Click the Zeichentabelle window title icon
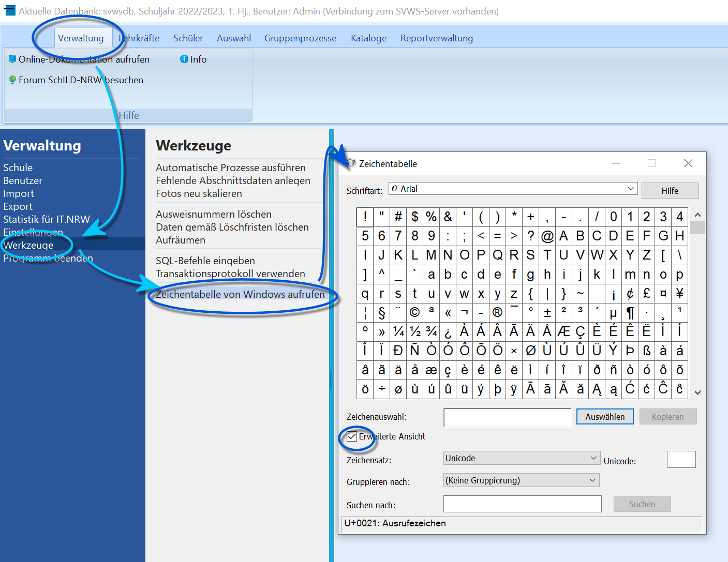The height and width of the screenshot is (562, 728). tap(351, 163)
